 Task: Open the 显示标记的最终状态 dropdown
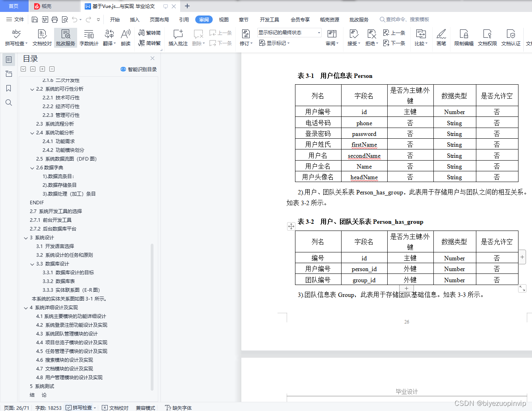point(289,33)
